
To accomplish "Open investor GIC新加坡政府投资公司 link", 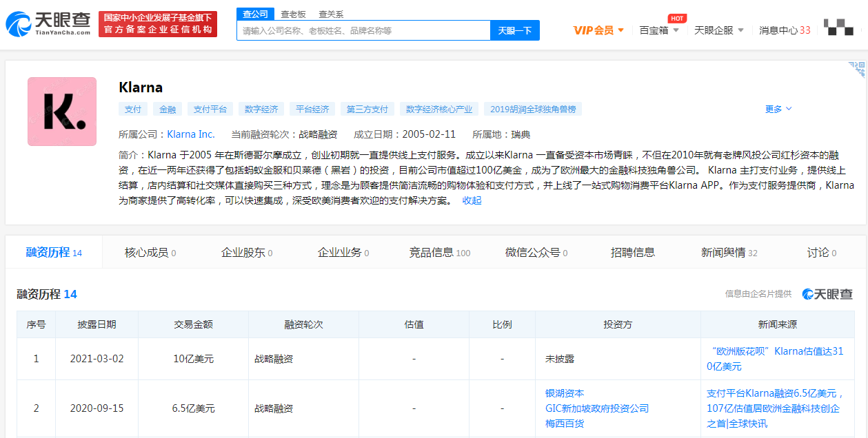I will [597, 408].
